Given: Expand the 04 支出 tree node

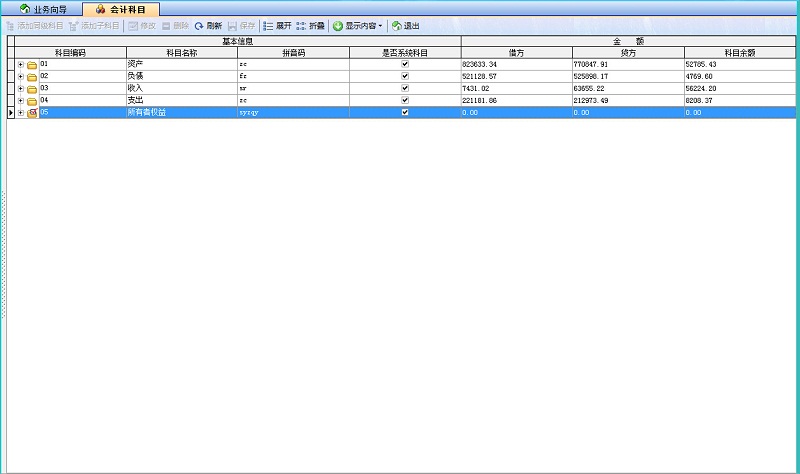Looking at the screenshot, I should (21, 101).
